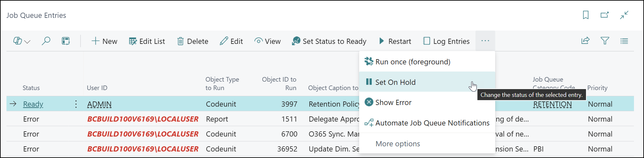Viewport: 644px width, 158px height.
Task: Click the Status column header
Action: pyautogui.click(x=31, y=88)
